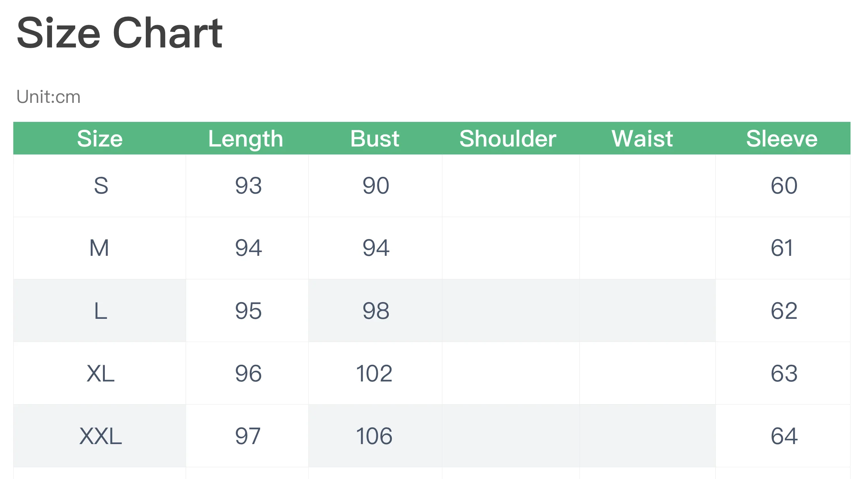The height and width of the screenshot is (479, 868).
Task: Click the bust value 102
Action: [374, 373]
